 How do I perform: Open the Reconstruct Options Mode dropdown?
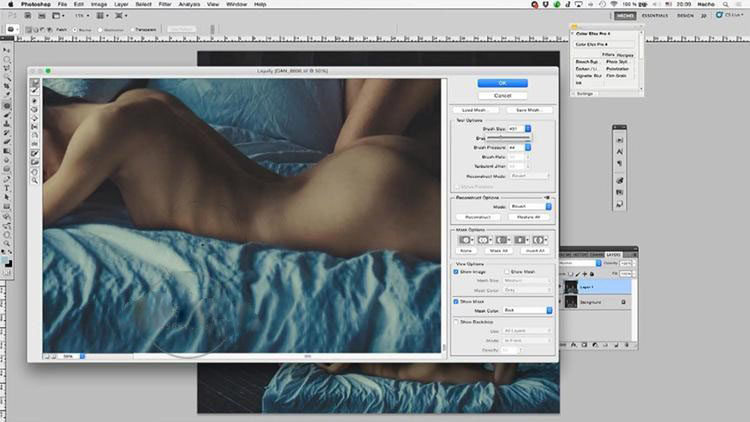(x=548, y=206)
